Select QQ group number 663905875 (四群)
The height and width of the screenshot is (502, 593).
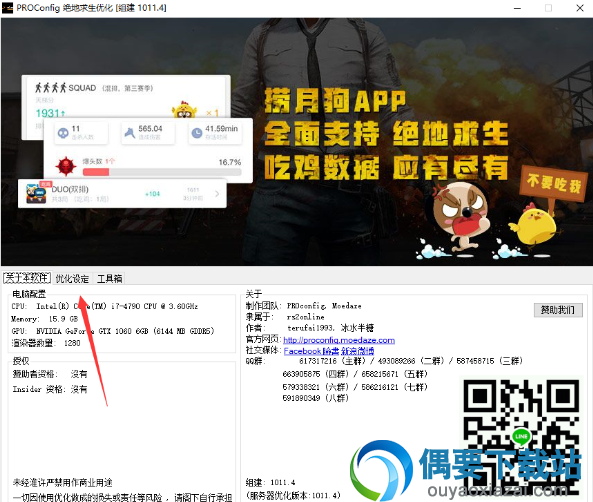(316, 374)
